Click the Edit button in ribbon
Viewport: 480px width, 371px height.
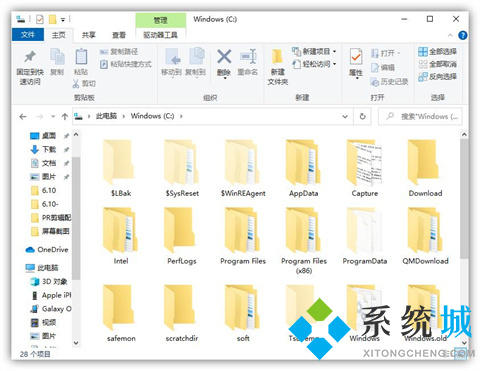point(383,67)
